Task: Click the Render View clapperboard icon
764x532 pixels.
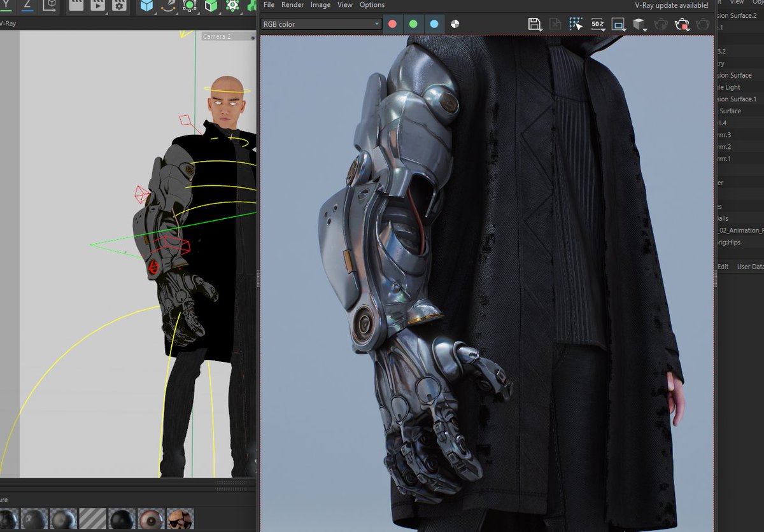Action: tap(76, 5)
